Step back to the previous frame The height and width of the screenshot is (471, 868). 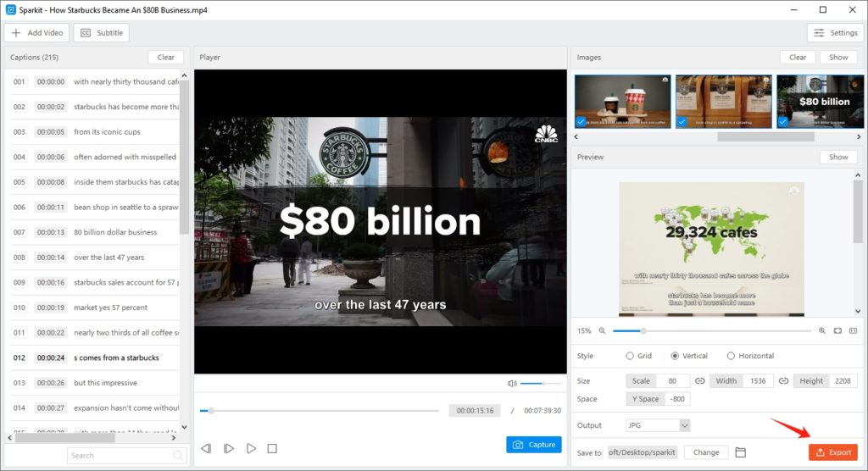(206, 448)
